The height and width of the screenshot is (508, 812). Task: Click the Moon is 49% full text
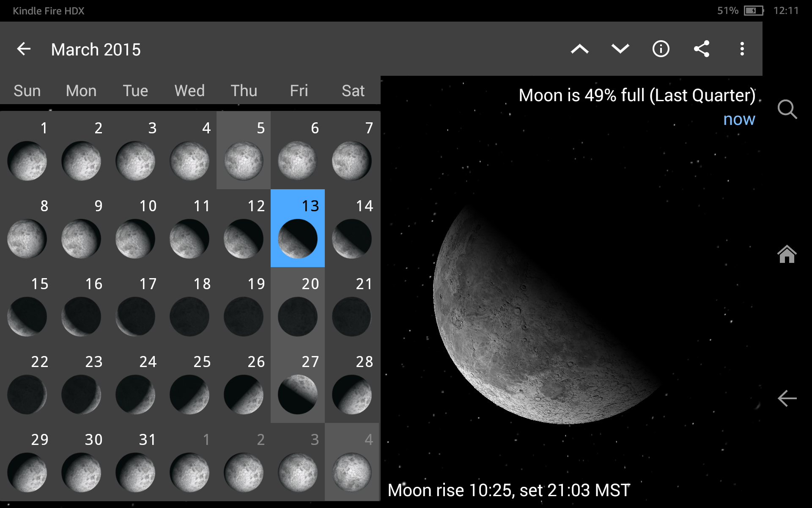coord(636,95)
